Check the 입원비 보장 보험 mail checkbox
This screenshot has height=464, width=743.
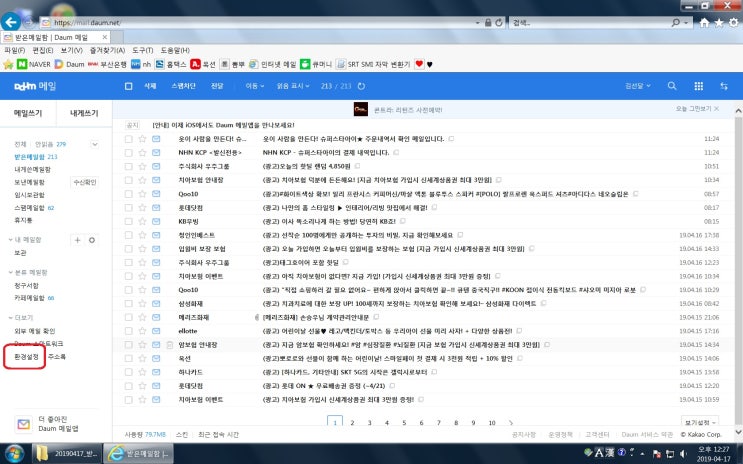[x=128, y=249]
